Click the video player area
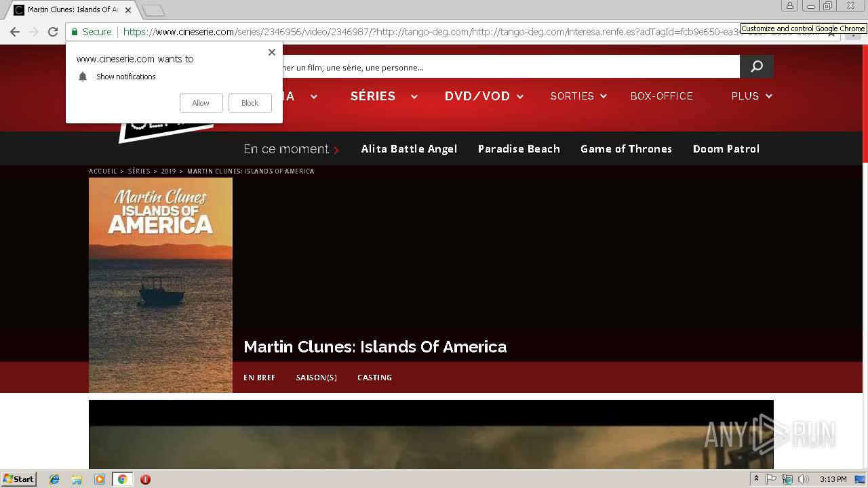The height and width of the screenshot is (488, 868). [431, 434]
